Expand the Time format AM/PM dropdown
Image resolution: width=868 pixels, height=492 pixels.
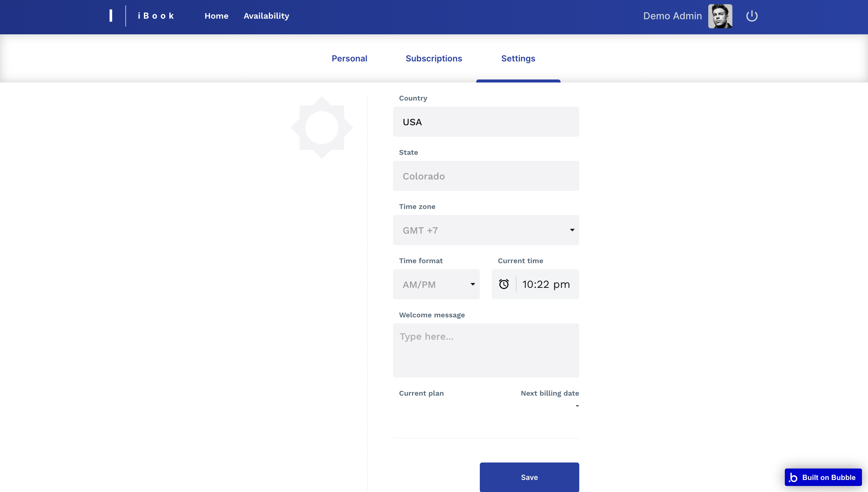(x=436, y=284)
